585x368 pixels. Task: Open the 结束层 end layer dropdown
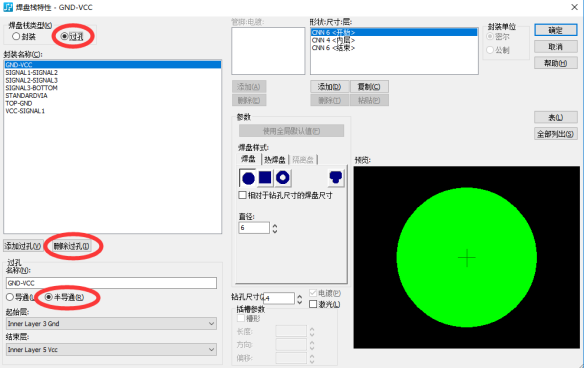click(112, 350)
